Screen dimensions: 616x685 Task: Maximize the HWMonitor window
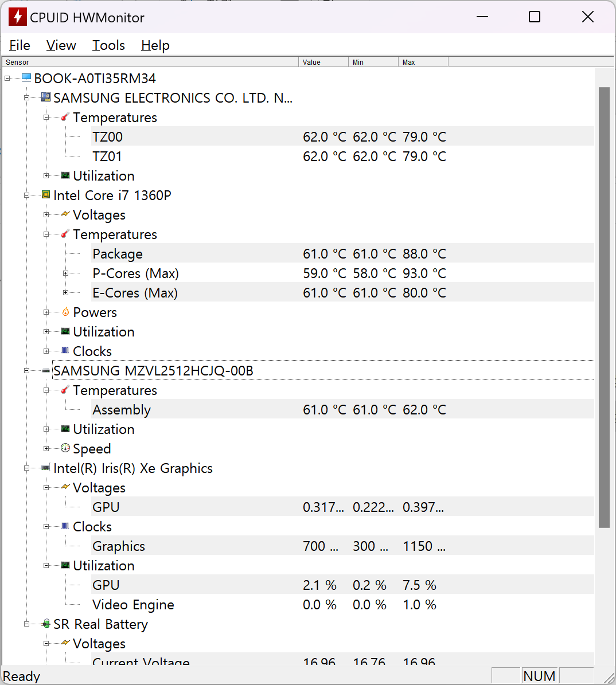pyautogui.click(x=534, y=17)
